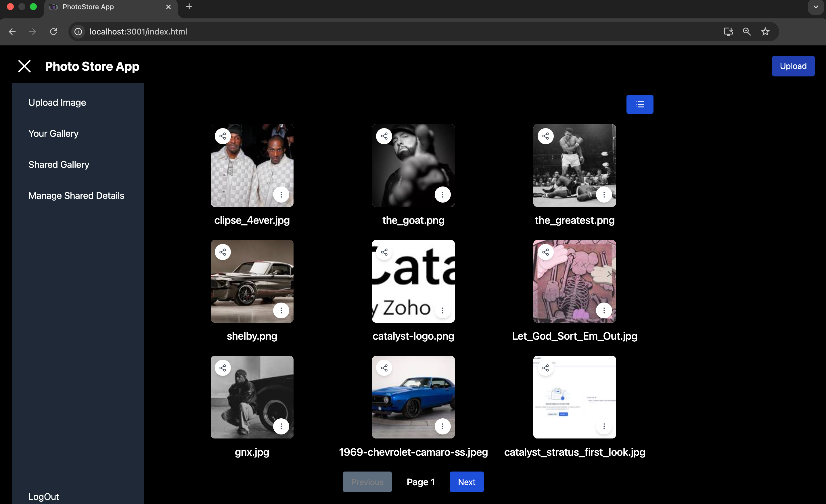Open Shared Gallery from sidebar
Viewport: 826px width, 504px height.
[59, 165]
